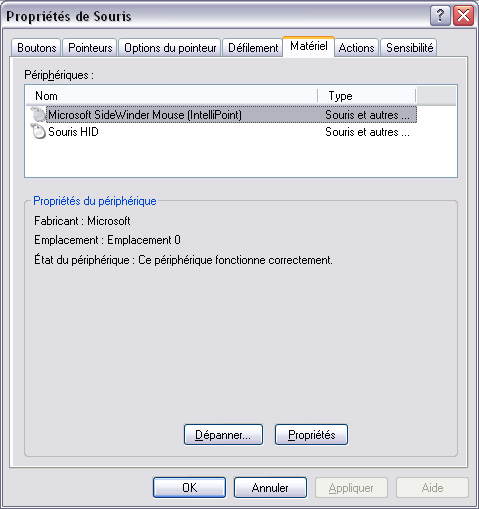
Task: Sort devices by the Nom column header
Action: coord(172,96)
